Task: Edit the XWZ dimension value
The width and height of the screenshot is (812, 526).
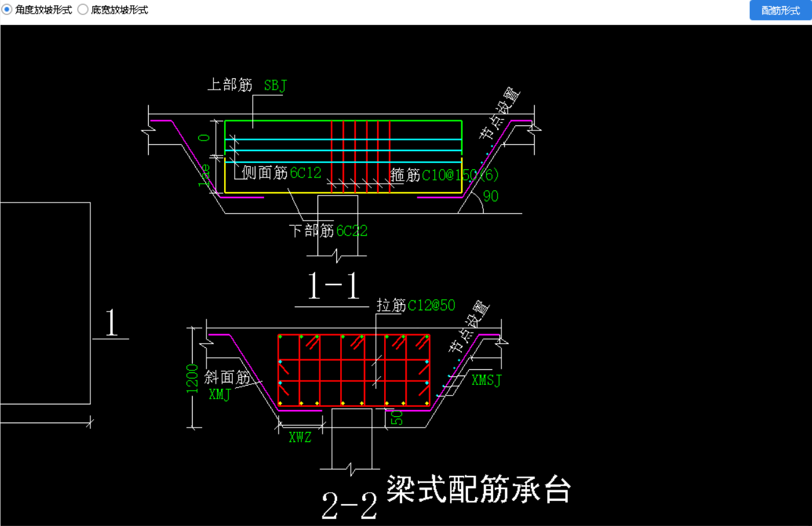Action: tap(300, 438)
